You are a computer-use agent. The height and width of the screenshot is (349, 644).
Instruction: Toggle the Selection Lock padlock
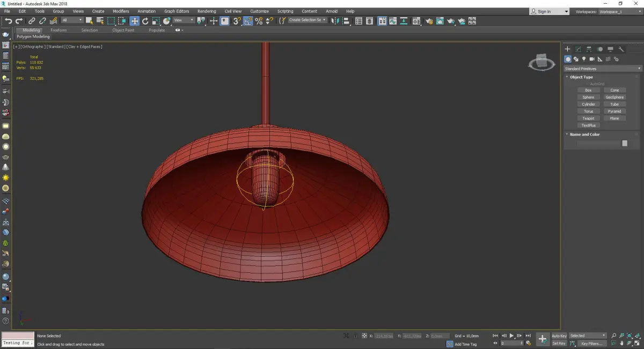(355, 336)
